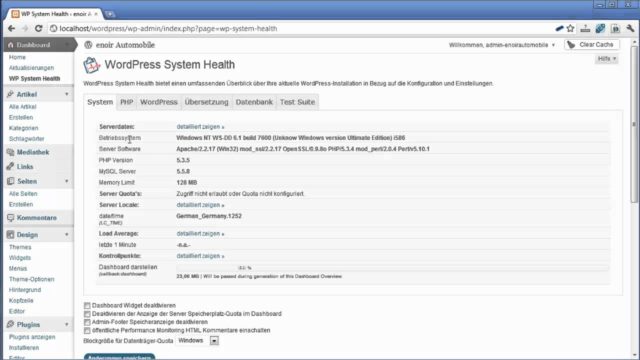The image size is (640, 360).
Task: Expand Server Locale 'detailliert zeigen' link
Action: pyautogui.click(x=200, y=205)
